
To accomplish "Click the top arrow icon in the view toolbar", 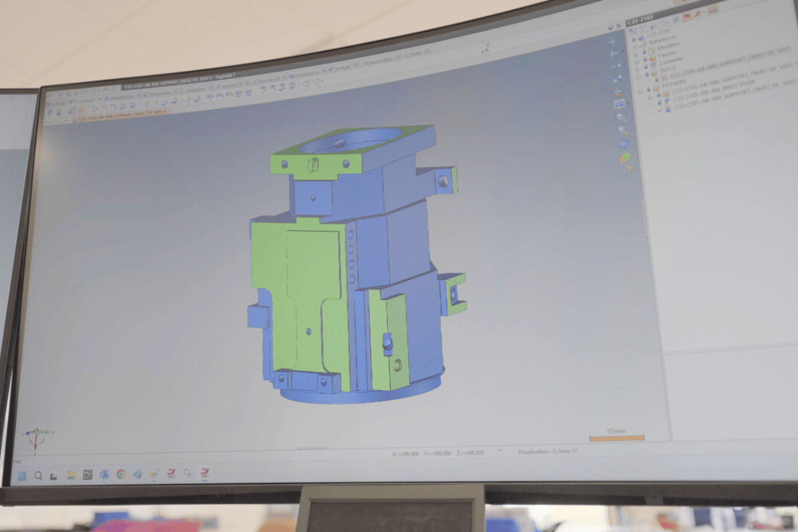I will pos(613,41).
